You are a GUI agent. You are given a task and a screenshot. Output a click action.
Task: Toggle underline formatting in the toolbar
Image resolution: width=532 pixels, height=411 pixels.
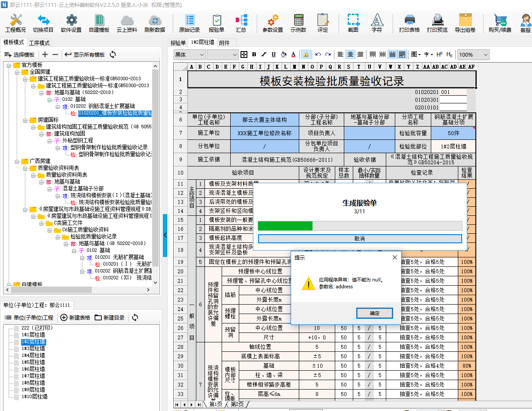click(x=274, y=54)
